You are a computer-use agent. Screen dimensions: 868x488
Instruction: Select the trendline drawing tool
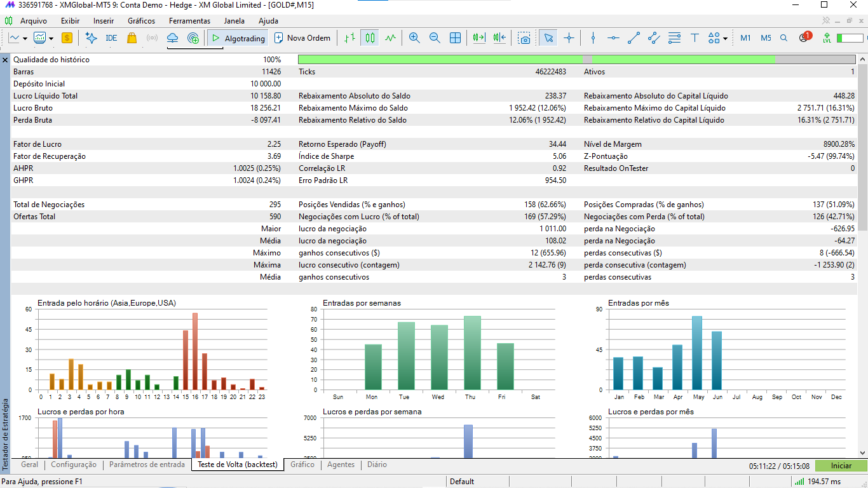click(x=634, y=38)
